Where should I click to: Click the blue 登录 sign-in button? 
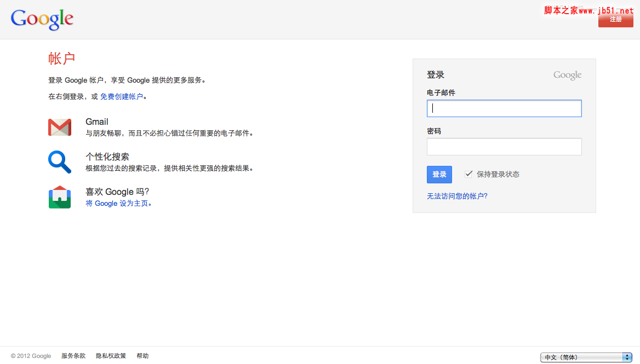point(439,175)
